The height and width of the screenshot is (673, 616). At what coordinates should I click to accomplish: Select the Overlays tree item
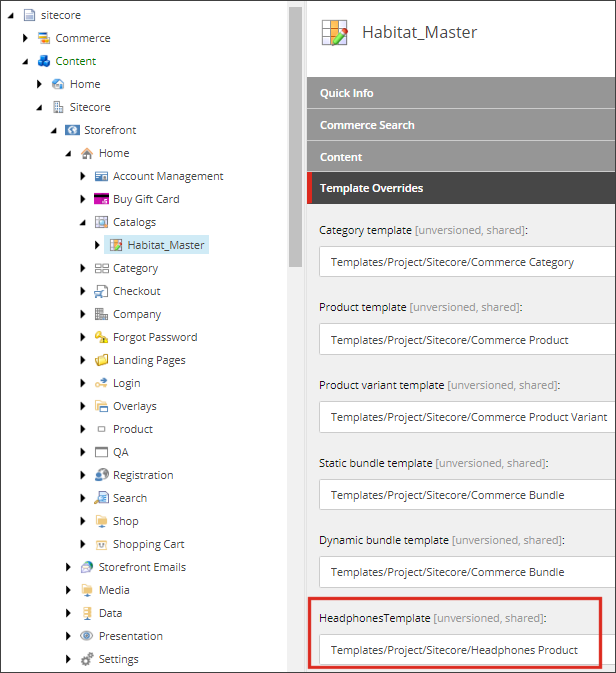tap(134, 406)
